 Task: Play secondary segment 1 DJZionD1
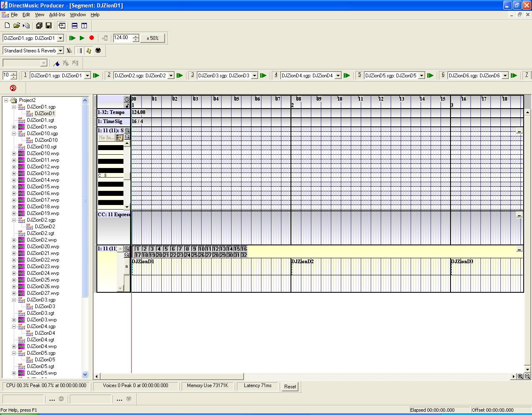tap(96, 75)
